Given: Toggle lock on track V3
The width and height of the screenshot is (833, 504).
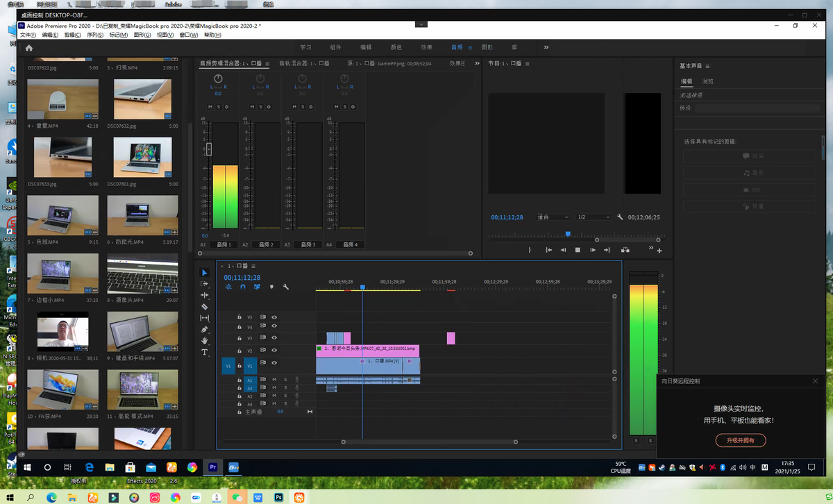Looking at the screenshot, I should [x=239, y=338].
